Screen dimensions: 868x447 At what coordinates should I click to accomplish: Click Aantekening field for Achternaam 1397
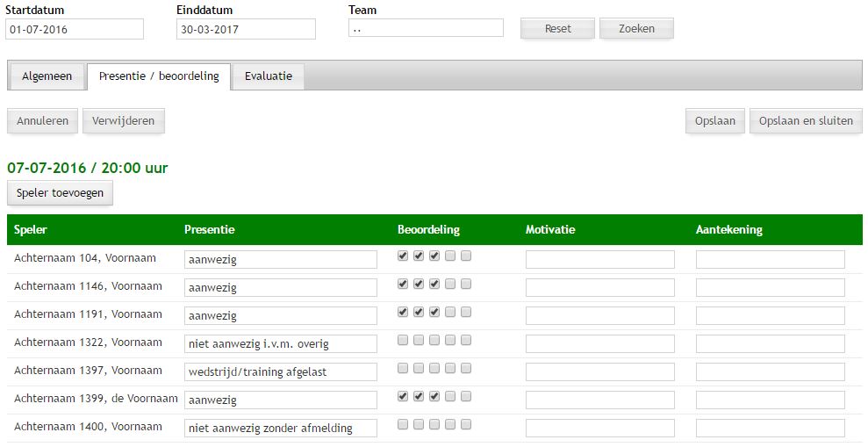pos(771,371)
